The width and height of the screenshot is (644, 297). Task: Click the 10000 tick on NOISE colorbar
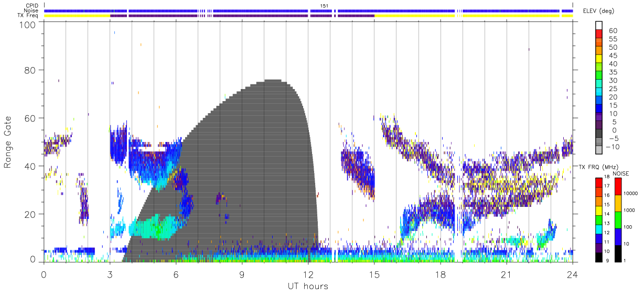click(x=632, y=193)
